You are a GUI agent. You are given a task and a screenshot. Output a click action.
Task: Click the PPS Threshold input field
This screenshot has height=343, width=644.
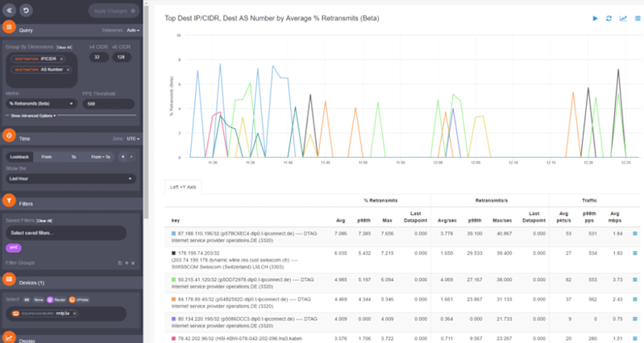(x=109, y=104)
